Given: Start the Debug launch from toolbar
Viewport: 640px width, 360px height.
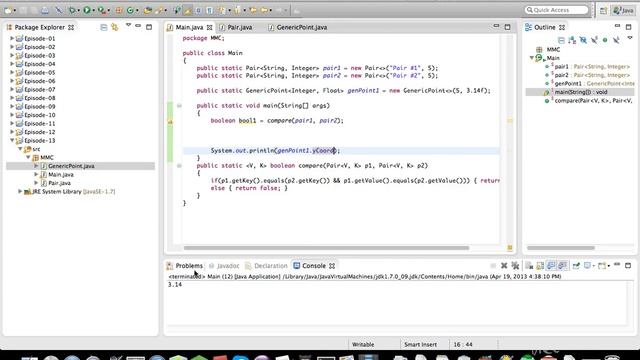Looking at the screenshot, I should point(72,10).
